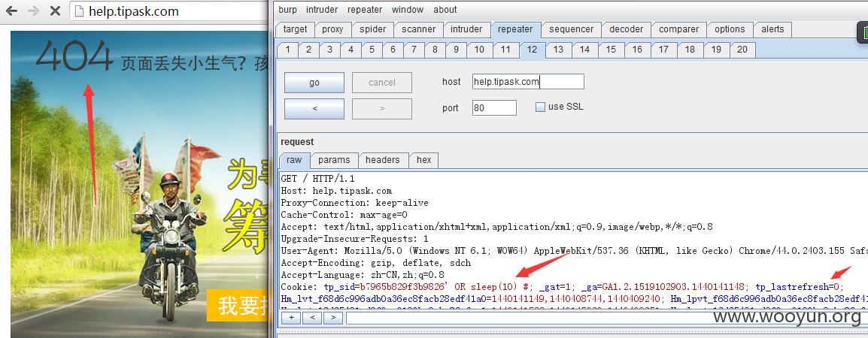This screenshot has width=868, height=338.
Task: Click the < search previous button below request
Action: (312, 318)
